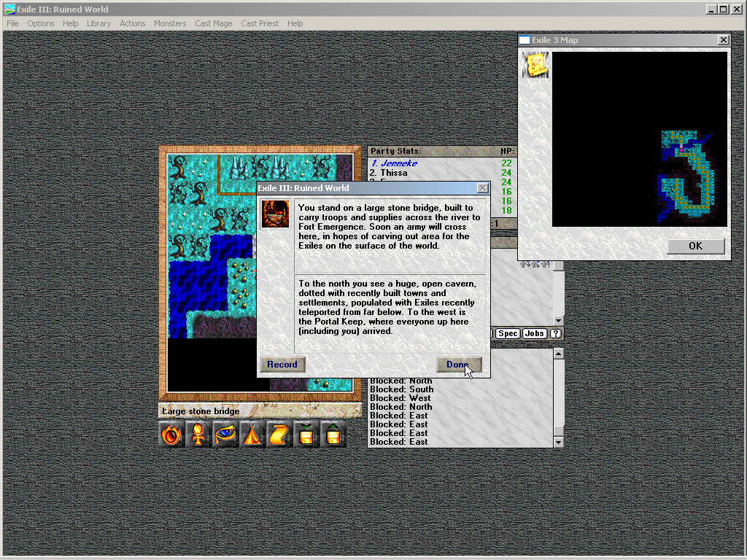The height and width of the screenshot is (560, 747).
Task: Open the map scroll icon
Action: [x=279, y=435]
